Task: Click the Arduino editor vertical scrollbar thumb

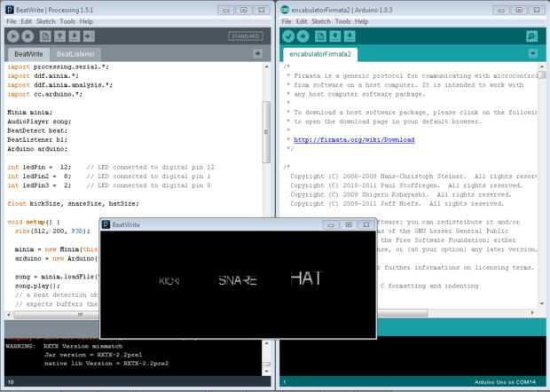Action: pos(542,74)
